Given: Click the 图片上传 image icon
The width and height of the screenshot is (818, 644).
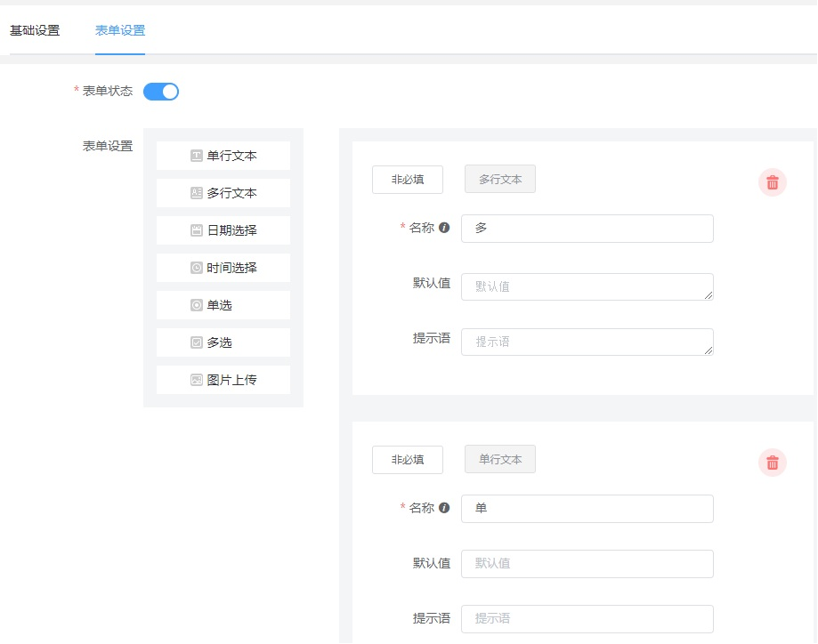Looking at the screenshot, I should tap(196, 380).
